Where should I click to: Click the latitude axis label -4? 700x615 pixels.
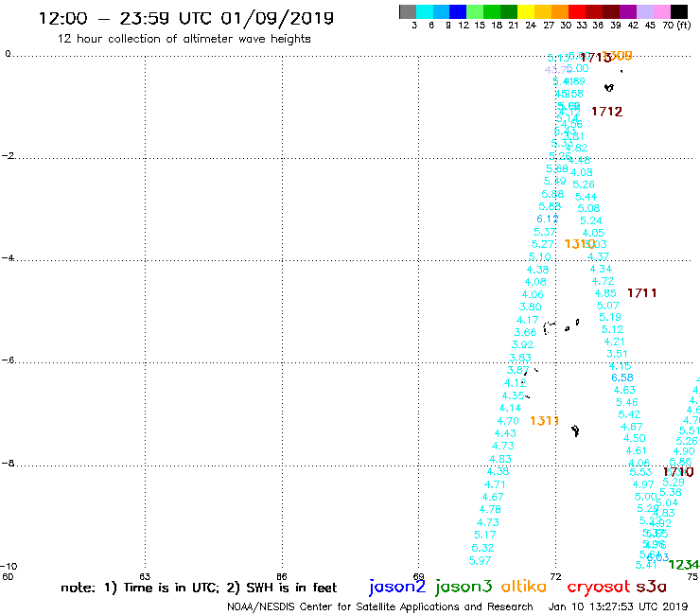click(x=8, y=257)
